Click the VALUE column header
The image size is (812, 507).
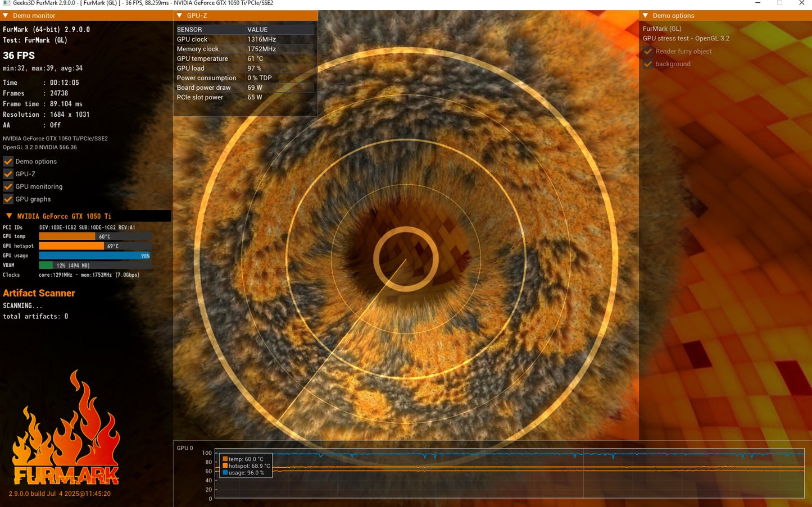[257, 30]
